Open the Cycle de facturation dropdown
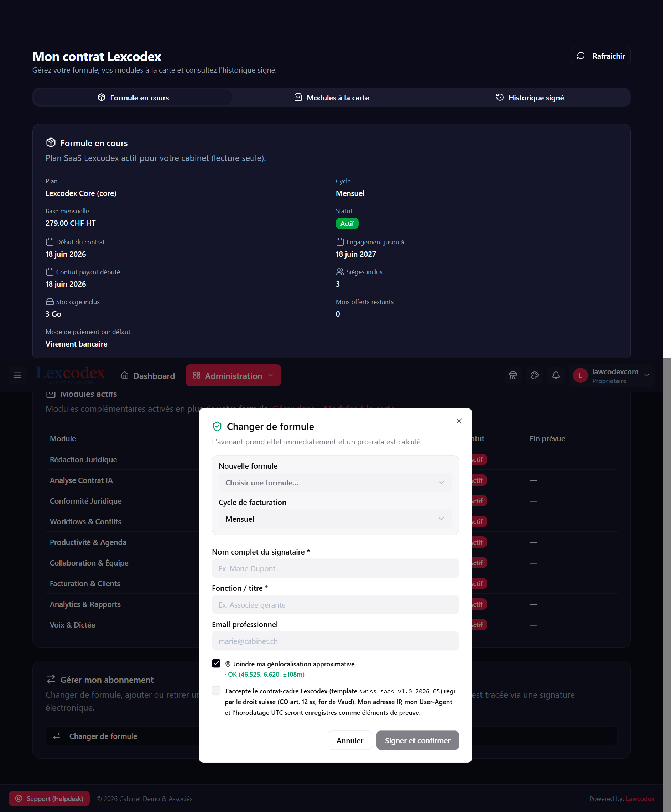 (335, 519)
